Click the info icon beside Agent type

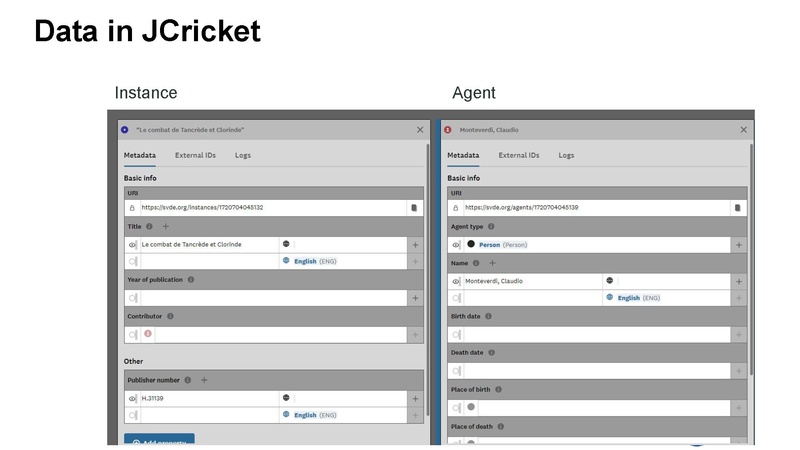(491, 227)
